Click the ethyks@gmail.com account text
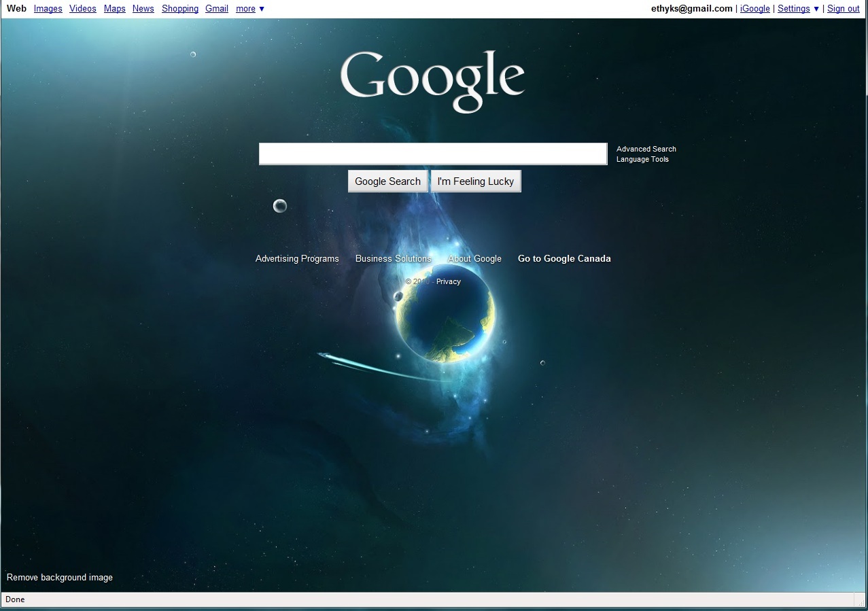The width and height of the screenshot is (868, 611). 692,9
